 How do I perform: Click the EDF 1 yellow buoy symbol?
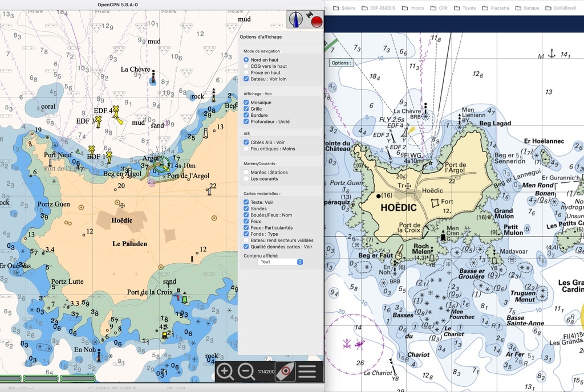pos(109,157)
